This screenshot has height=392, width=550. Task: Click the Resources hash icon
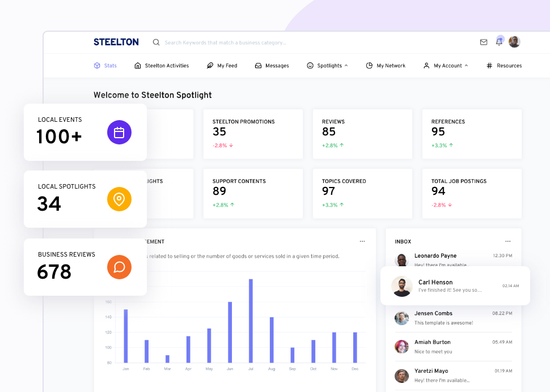coord(489,66)
